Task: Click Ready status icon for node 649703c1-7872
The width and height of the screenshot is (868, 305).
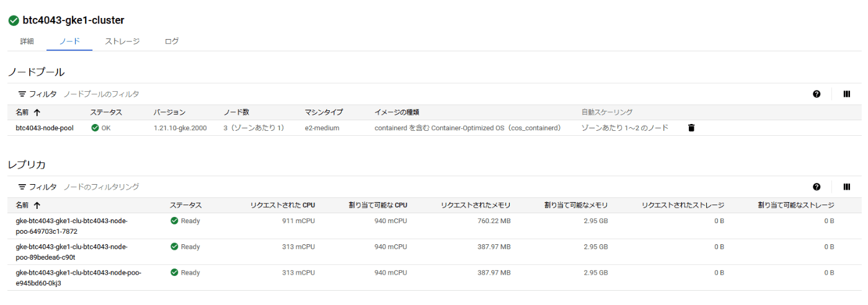Action: 174,221
